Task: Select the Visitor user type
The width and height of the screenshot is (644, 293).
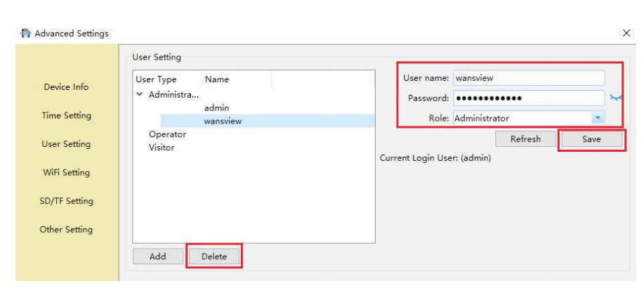Action: point(162,148)
